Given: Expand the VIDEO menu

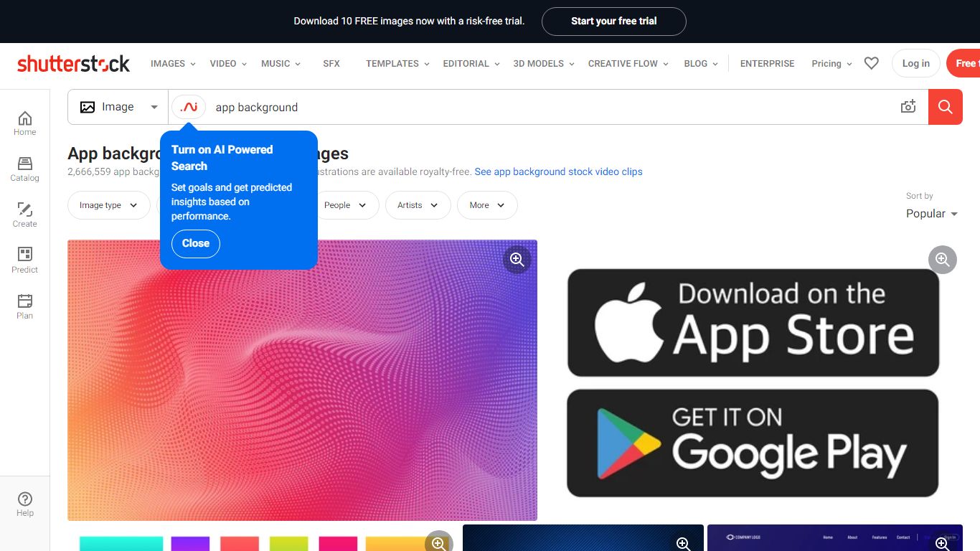Looking at the screenshot, I should coord(228,63).
